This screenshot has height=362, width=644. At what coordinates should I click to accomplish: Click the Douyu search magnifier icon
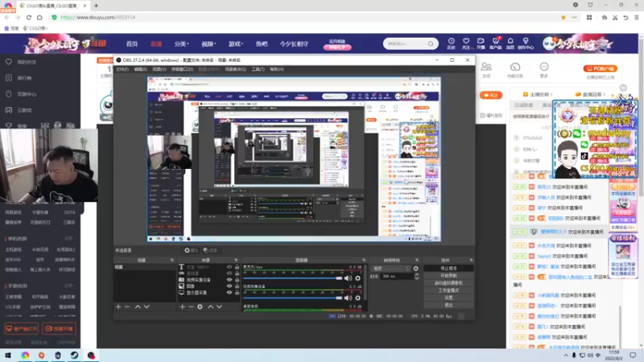pyautogui.click(x=431, y=43)
